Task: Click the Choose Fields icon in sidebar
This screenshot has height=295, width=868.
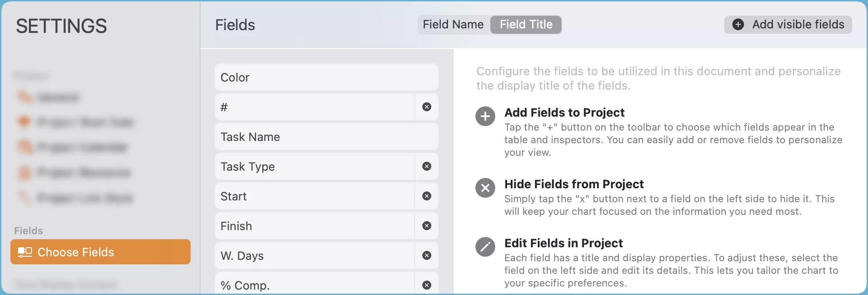Action: (x=26, y=252)
